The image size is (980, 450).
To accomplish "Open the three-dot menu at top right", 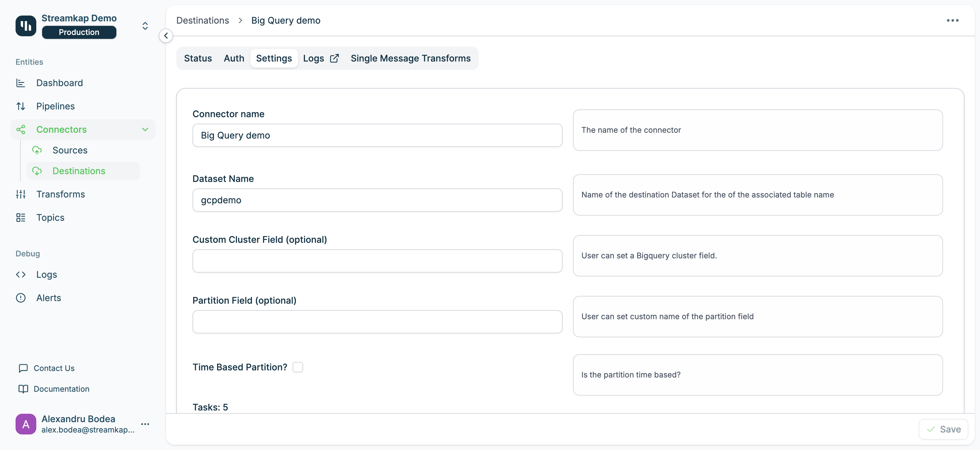I will (x=952, y=20).
